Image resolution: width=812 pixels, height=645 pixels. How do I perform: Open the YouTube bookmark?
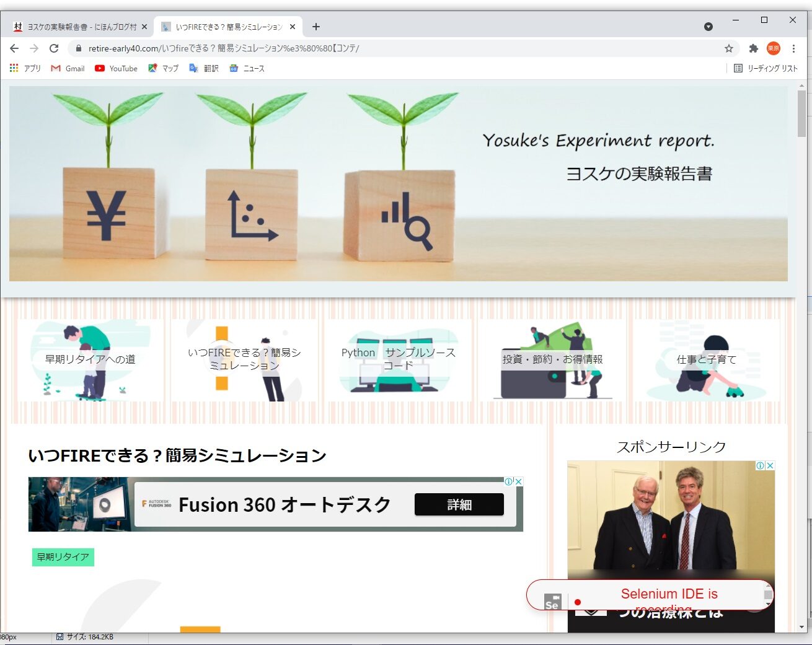(117, 69)
